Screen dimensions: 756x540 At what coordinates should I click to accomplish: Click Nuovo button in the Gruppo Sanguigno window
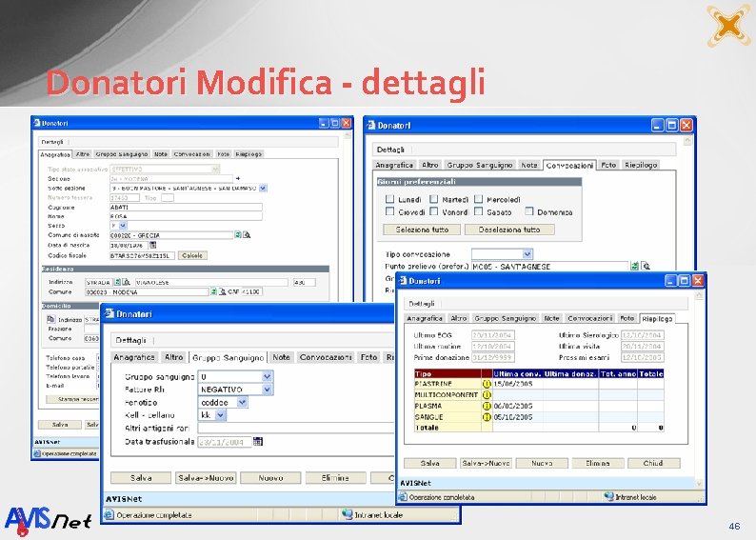point(270,478)
